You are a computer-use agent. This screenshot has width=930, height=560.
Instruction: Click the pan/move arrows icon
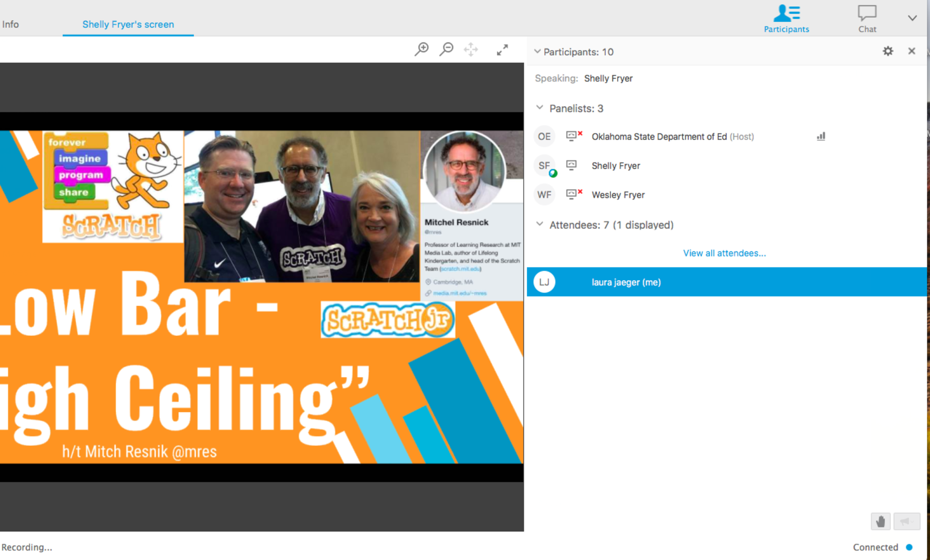point(471,49)
